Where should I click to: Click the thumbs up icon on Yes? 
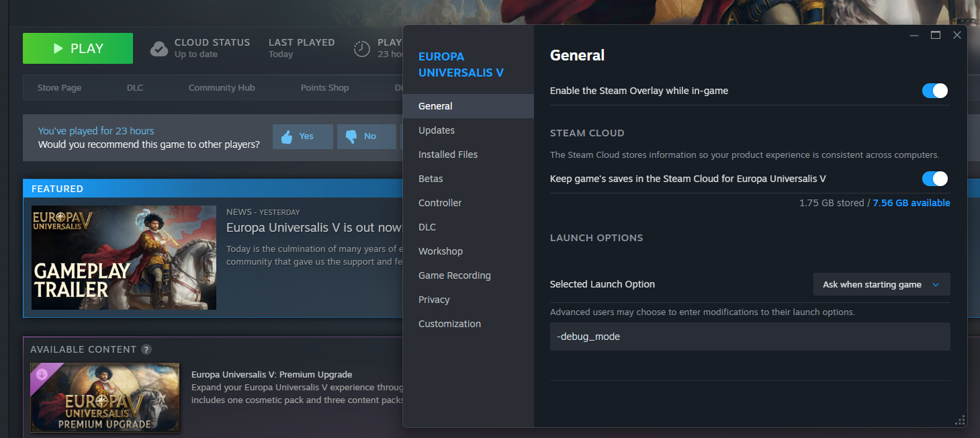[287, 136]
